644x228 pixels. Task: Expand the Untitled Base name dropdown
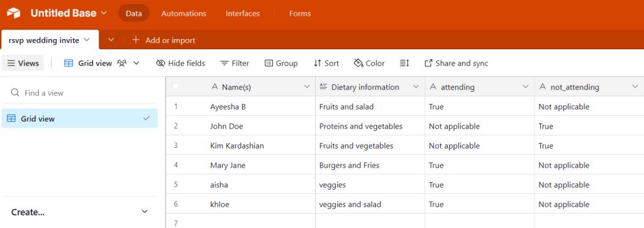(104, 13)
